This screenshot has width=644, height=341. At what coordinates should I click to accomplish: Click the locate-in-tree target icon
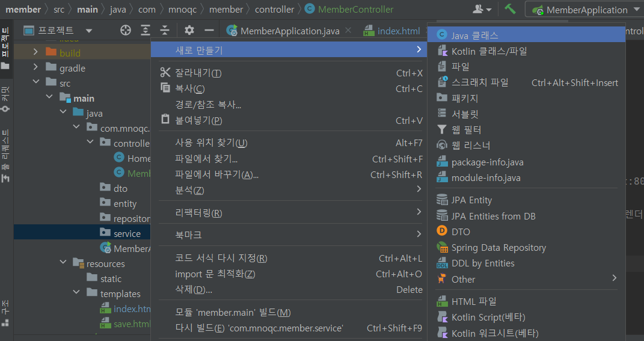[x=126, y=30]
